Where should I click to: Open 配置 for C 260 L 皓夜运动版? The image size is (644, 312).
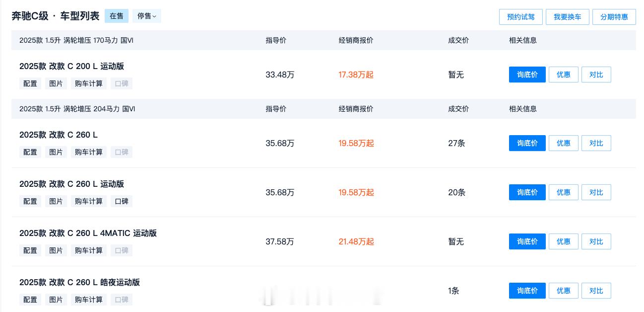pos(30,300)
